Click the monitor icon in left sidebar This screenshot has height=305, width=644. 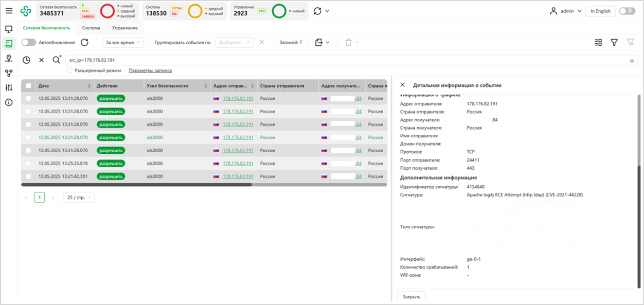tap(9, 29)
